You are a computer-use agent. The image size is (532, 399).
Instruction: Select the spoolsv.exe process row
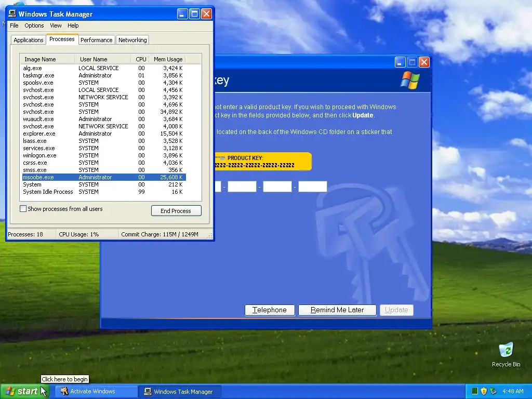point(104,83)
